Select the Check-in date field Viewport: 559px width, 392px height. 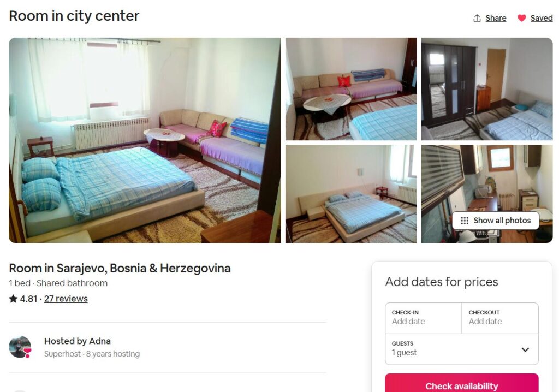(x=424, y=318)
